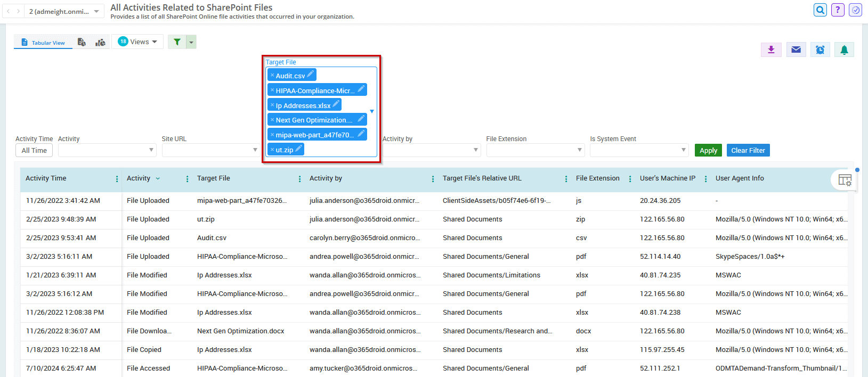Click the envelope email report icon

click(x=796, y=50)
